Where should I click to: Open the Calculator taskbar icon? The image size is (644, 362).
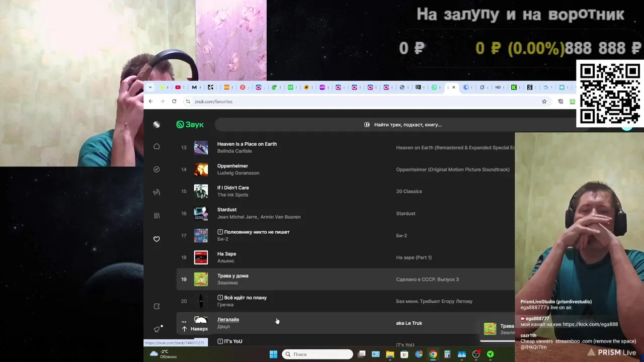447,354
